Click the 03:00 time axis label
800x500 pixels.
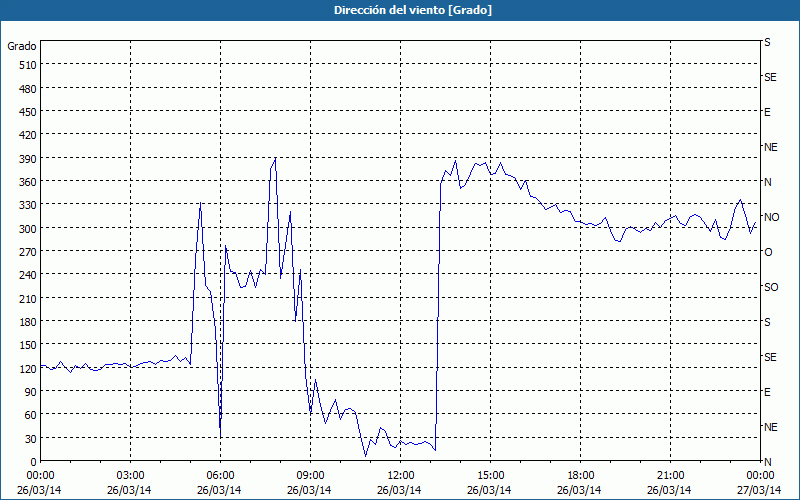point(130,476)
